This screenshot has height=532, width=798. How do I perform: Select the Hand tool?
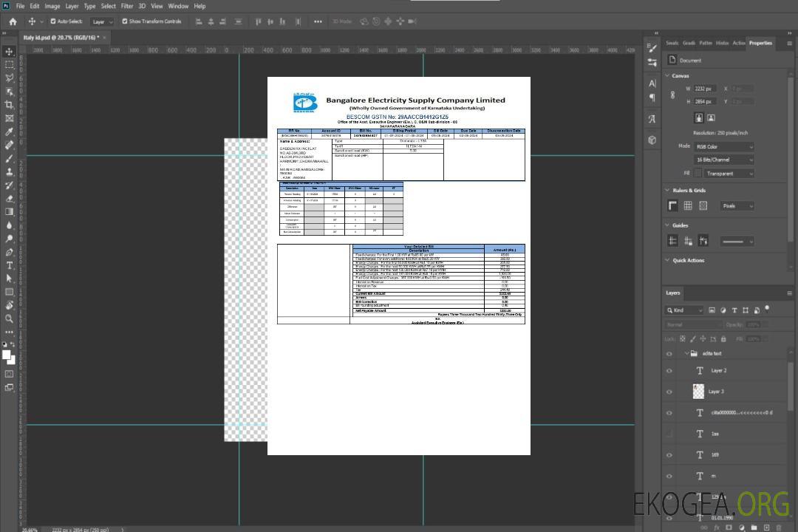[9, 305]
